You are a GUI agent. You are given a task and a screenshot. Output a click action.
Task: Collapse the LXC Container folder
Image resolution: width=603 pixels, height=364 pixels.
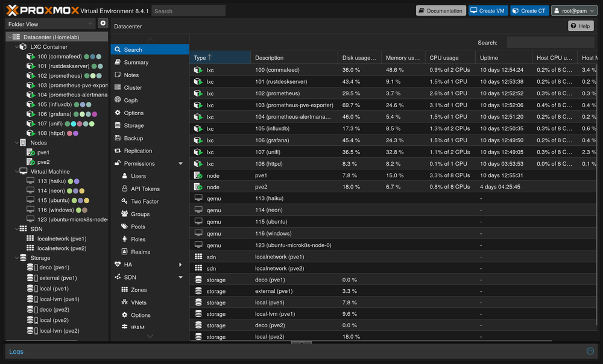coord(16,47)
